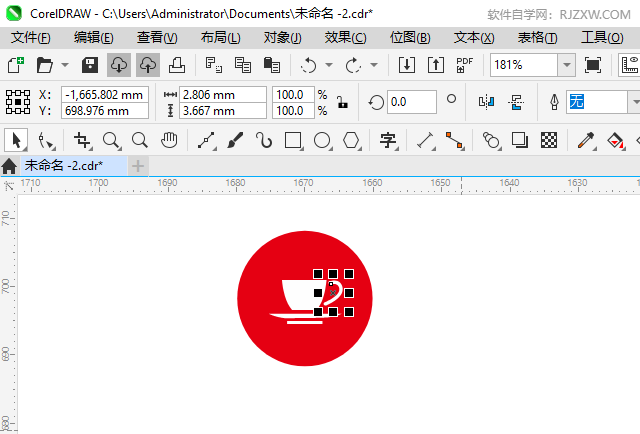Click the Publish to PDF icon
This screenshot has width=640, height=434.
[x=464, y=65]
